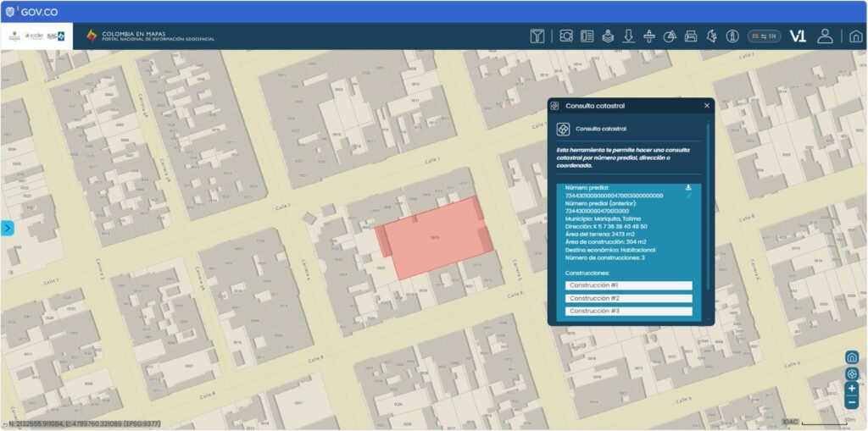
Task: Zoom in with the plus button
Action: coord(852,389)
